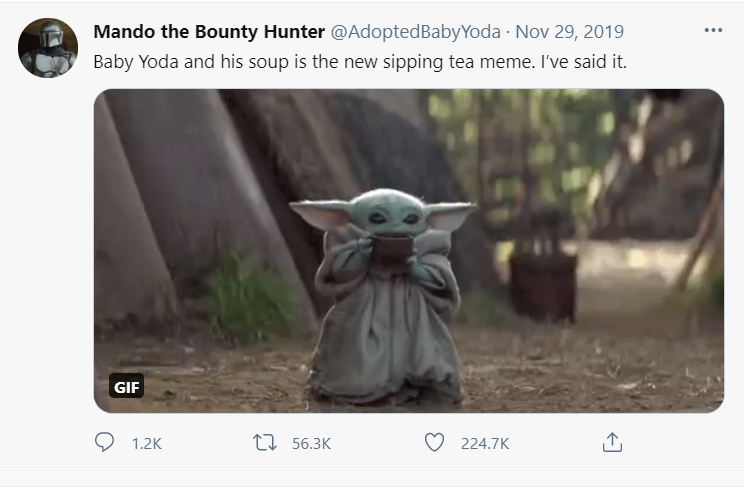Click the GIF badge on the media
The image size is (744, 490).
point(127,387)
